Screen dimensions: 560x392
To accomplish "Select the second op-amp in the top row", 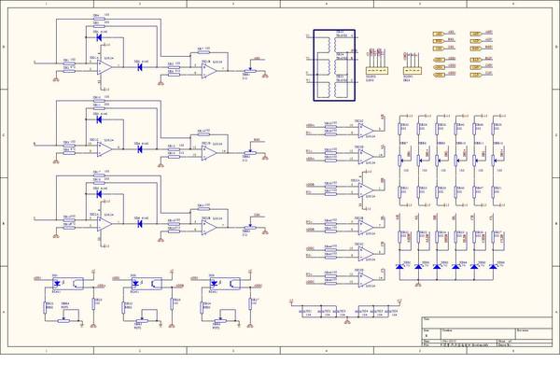I will (207, 71).
